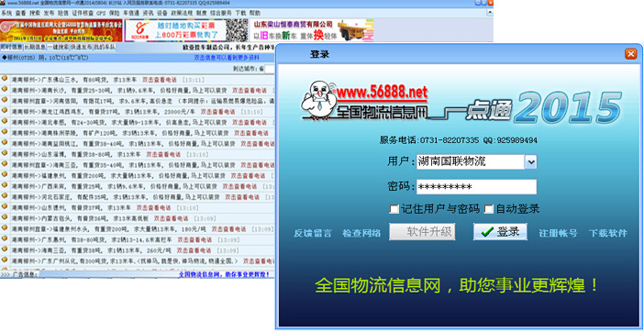
Task: Enable 自动登录 checkbox
Action: (x=488, y=209)
